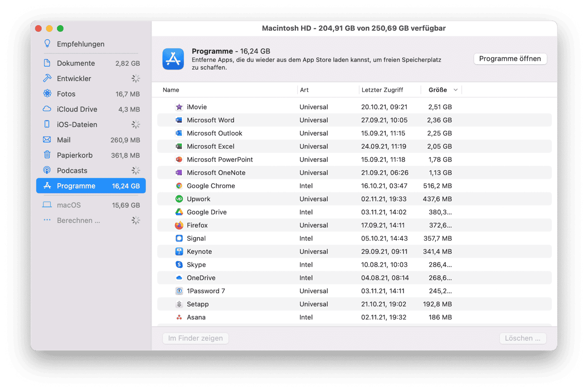Viewport: 588px width, 391px height.
Task: Click the Microsoft Outlook icon
Action: click(179, 133)
